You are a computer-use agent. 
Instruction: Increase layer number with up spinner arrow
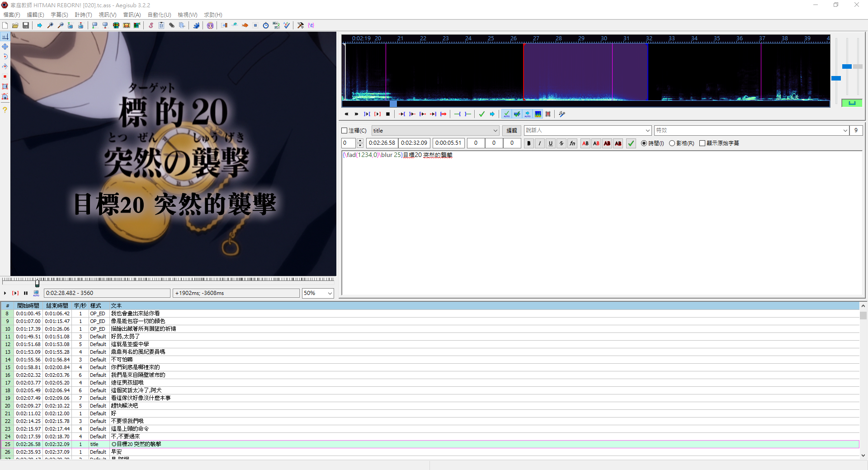pyautogui.click(x=360, y=141)
